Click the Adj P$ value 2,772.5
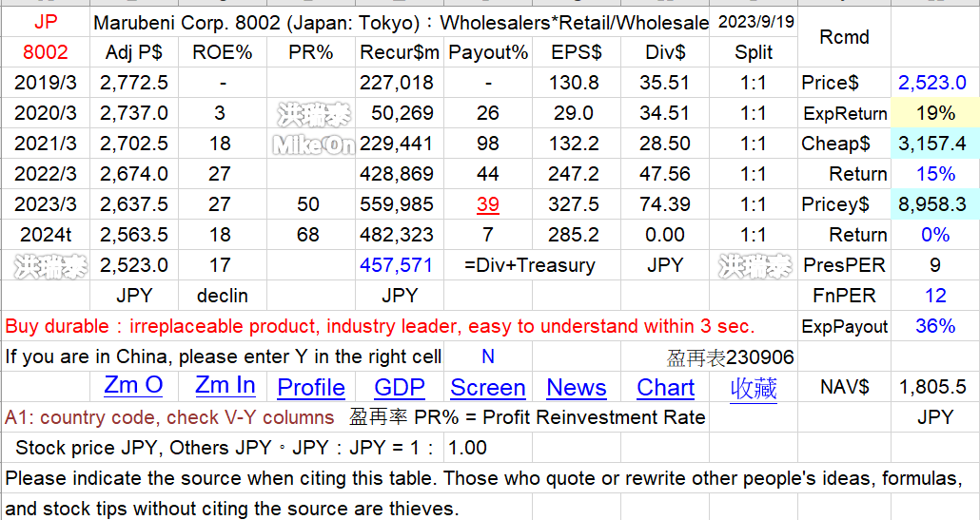The height and width of the screenshot is (520, 980). (x=134, y=83)
